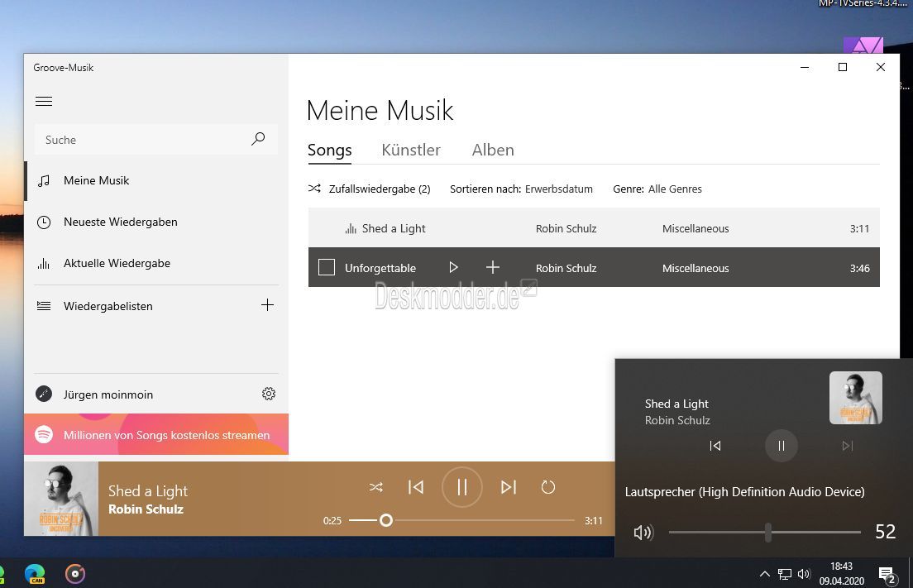This screenshot has width=913, height=588.
Task: Click the speaker icon in system tray
Action: [x=804, y=575]
